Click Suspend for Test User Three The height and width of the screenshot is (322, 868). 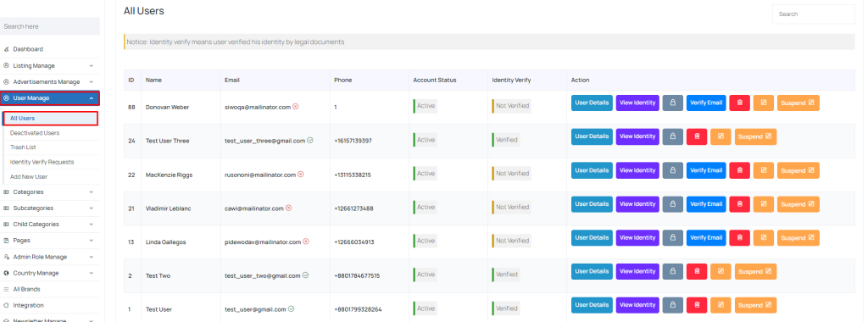point(755,136)
